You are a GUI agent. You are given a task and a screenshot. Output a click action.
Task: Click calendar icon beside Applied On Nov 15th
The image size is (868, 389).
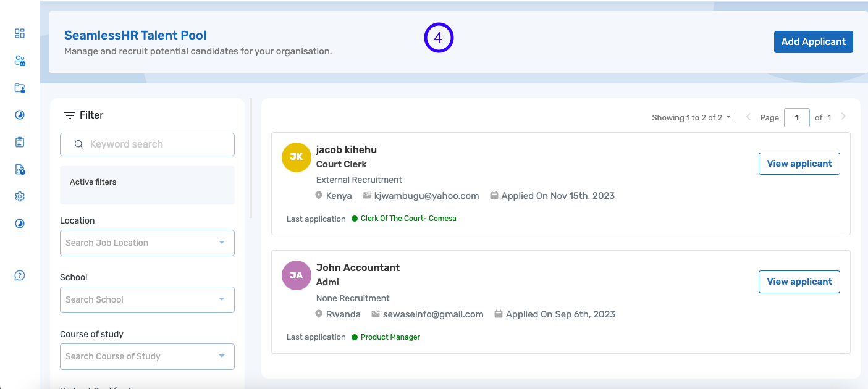tap(494, 196)
